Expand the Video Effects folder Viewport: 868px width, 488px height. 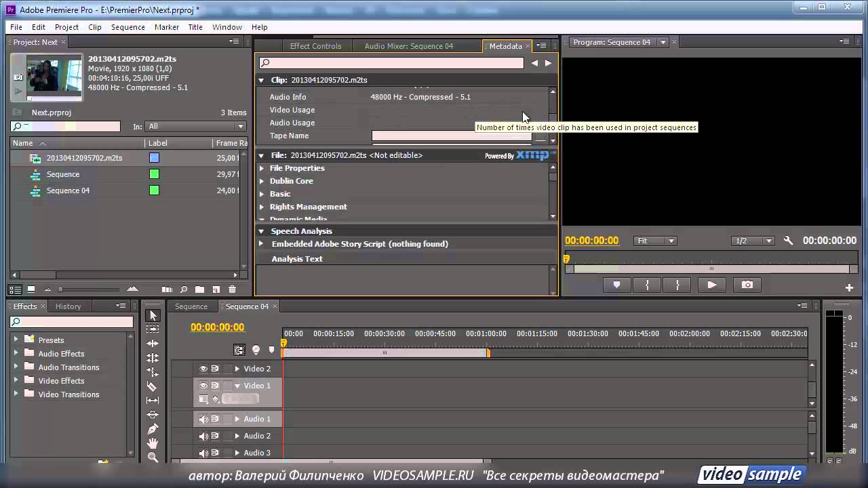16,380
